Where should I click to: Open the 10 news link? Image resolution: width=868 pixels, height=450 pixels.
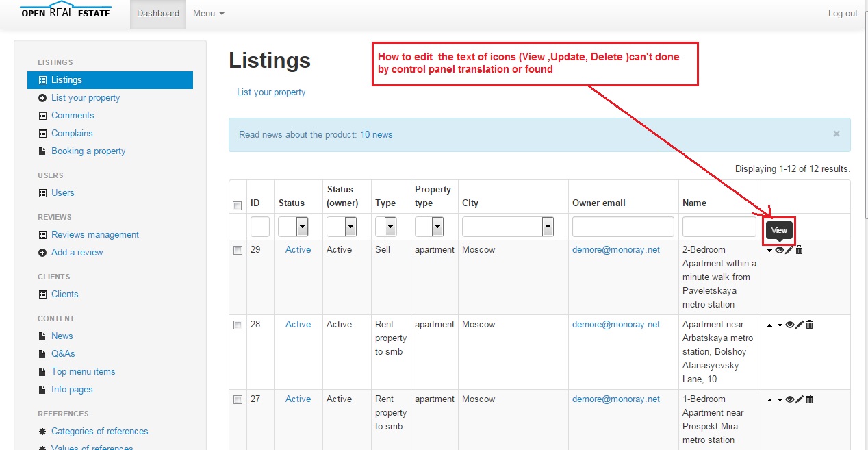(x=376, y=135)
